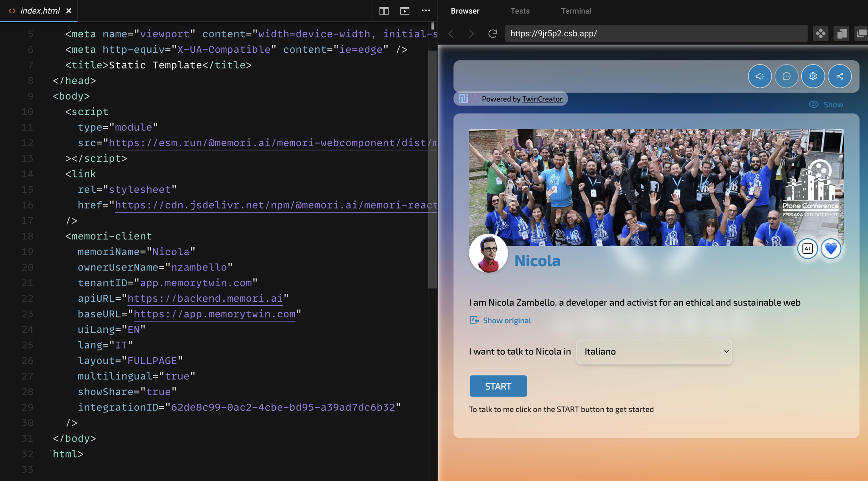Toggle the Show eye visibility control
Image resolution: width=868 pixels, height=481 pixels.
tap(826, 104)
